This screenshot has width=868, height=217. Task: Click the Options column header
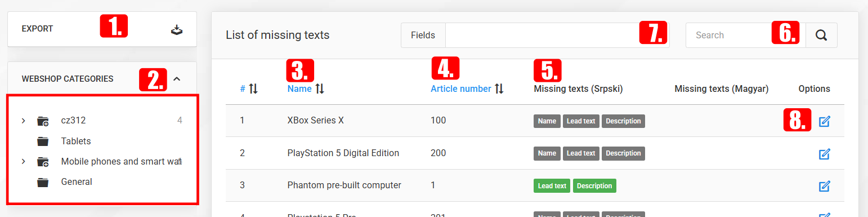(814, 88)
